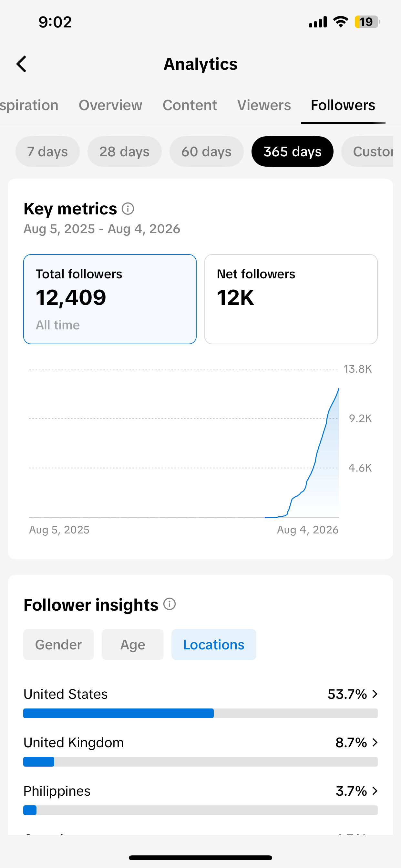Tap the Wi-Fi status icon
401x868 pixels.
(341, 22)
